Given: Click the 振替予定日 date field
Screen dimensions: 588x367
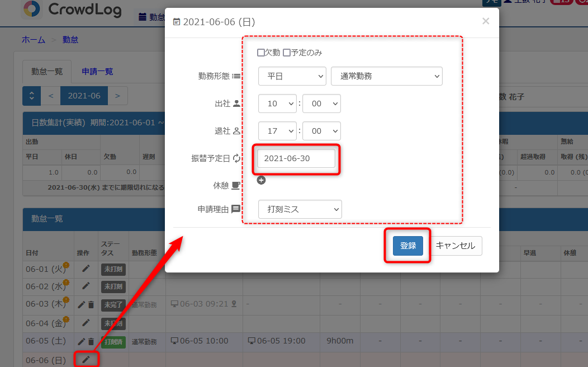Looking at the screenshot, I should [296, 158].
